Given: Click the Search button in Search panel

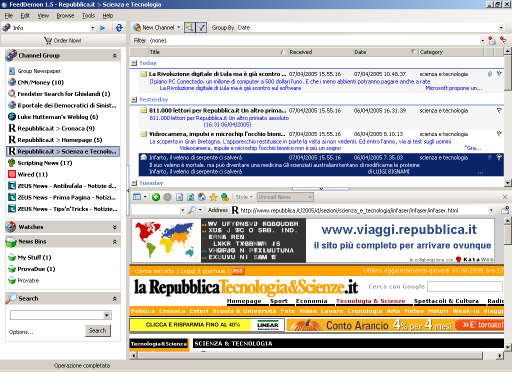Looking at the screenshot, I should coord(97,331).
